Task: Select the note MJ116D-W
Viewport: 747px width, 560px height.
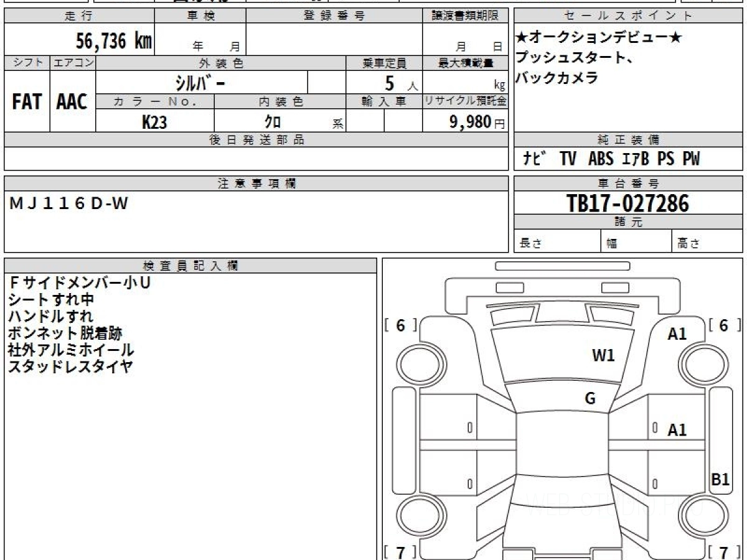Action: pos(69,203)
